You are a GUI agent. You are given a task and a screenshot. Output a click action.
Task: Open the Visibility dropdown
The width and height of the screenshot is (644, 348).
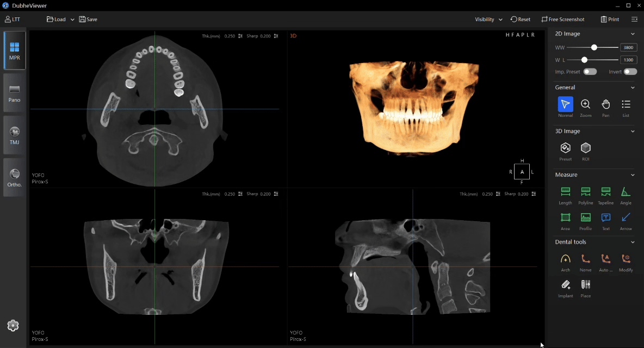(x=489, y=19)
